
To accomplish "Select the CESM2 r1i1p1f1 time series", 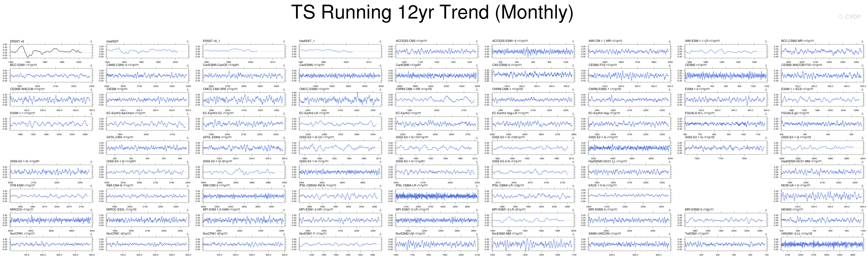I will [x=726, y=76].
